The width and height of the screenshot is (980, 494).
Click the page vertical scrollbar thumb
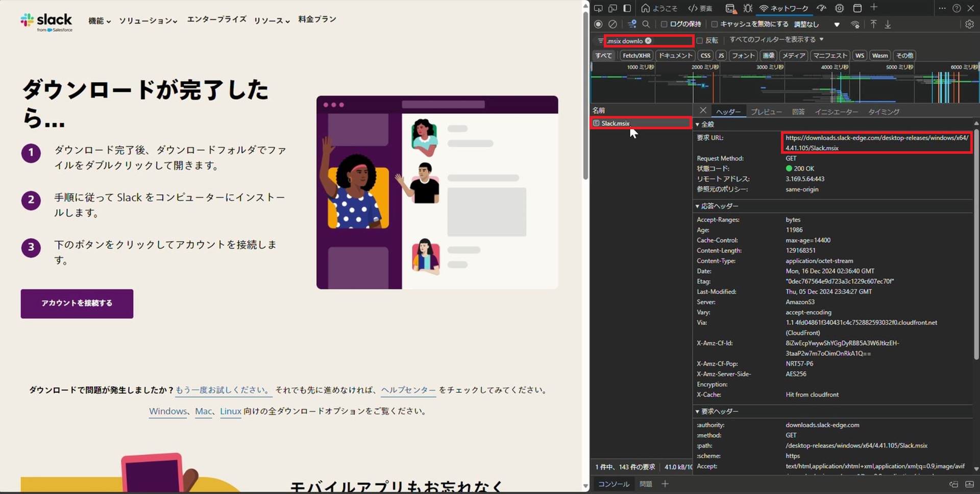(586, 95)
